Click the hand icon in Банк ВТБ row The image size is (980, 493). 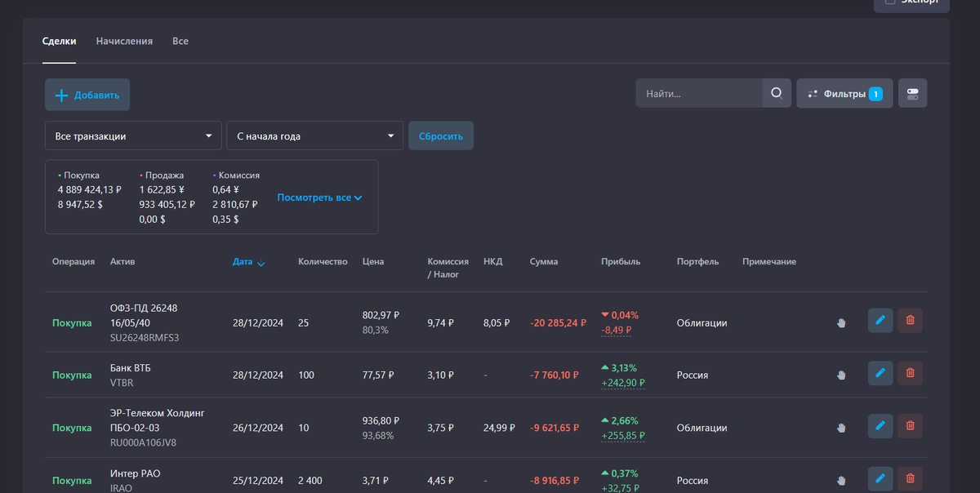pyautogui.click(x=841, y=375)
